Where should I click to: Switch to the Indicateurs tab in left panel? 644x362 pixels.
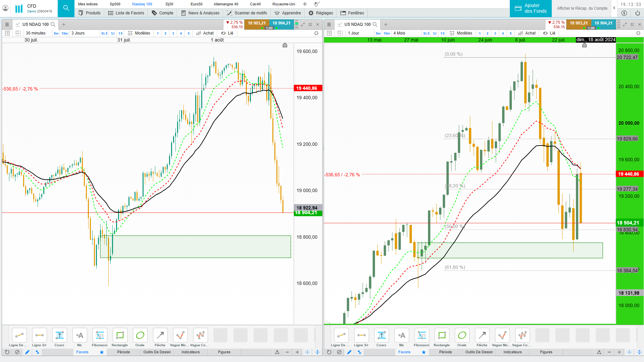(x=191, y=352)
